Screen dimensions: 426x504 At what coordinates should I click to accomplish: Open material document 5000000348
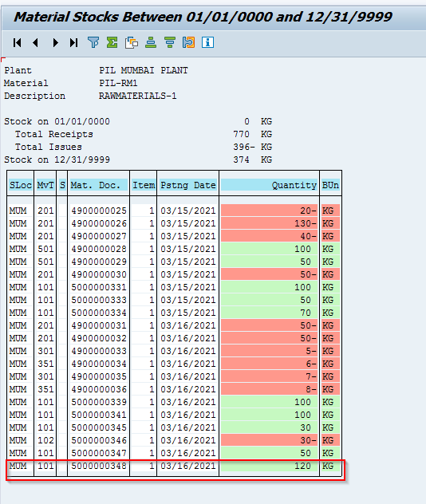click(x=99, y=466)
